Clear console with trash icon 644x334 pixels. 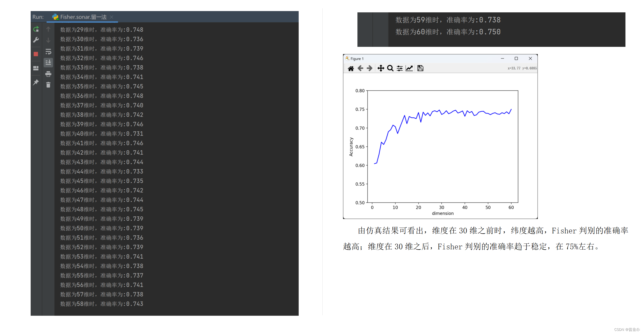click(x=48, y=85)
